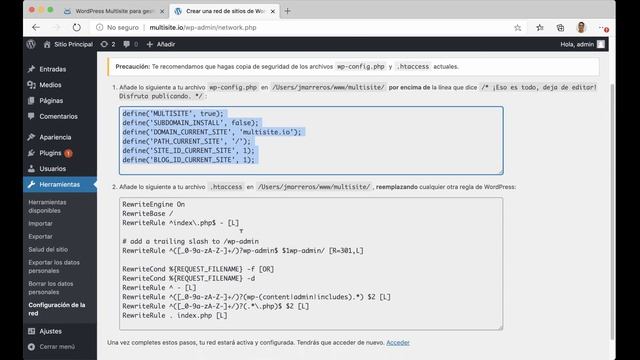
Task: Click the No seguro site info icon
Action: click(99, 27)
